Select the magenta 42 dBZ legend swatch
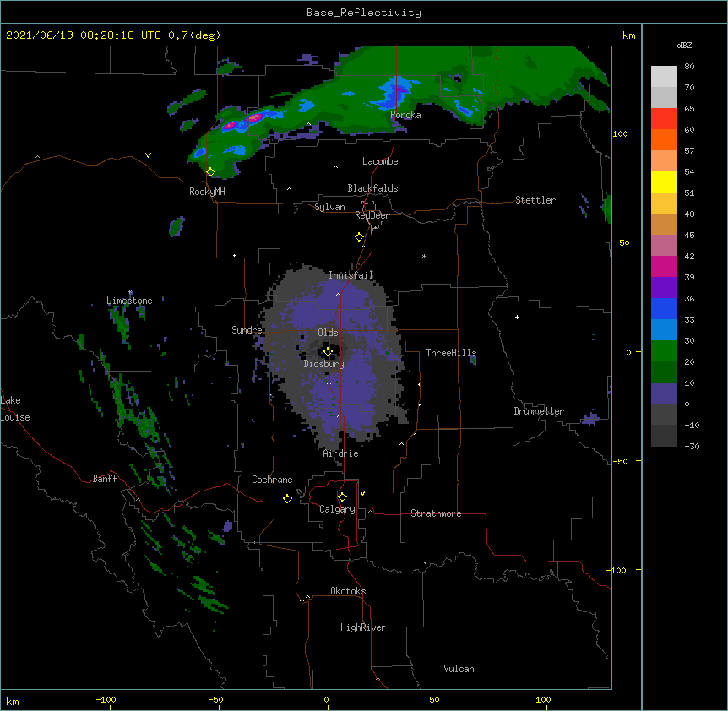 tap(664, 266)
